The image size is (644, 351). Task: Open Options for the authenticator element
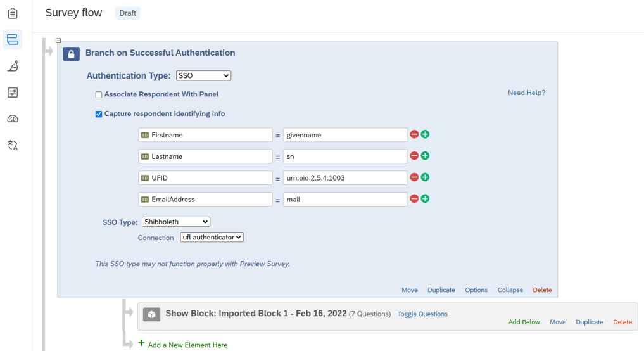[476, 290]
